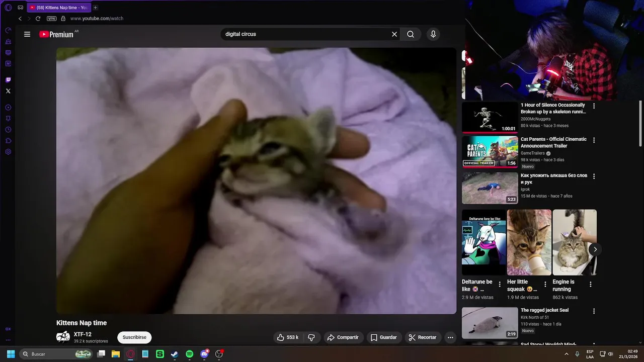644x362 pixels.
Task: Open the Twitch sidebar panel
Action: [8, 80]
